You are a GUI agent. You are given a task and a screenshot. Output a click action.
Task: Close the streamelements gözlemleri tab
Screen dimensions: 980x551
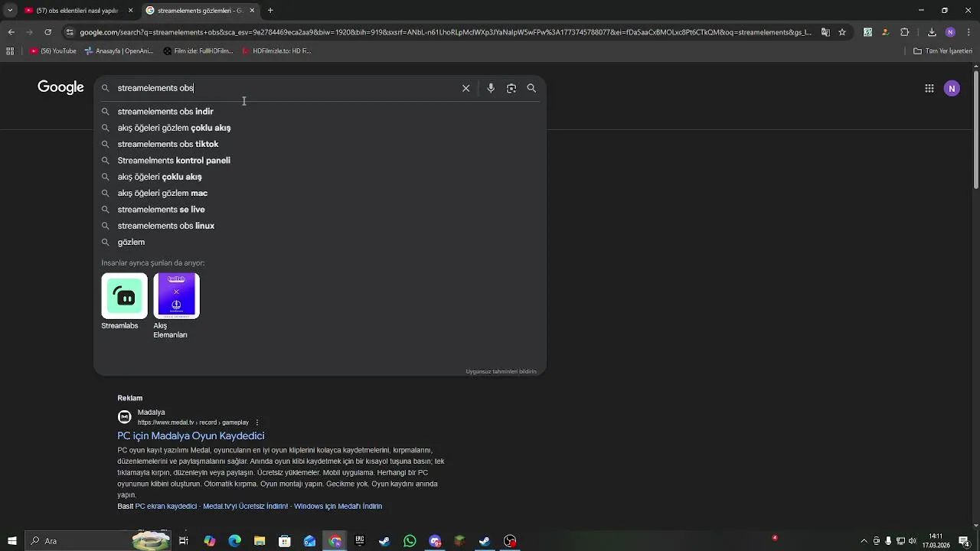coord(252,11)
